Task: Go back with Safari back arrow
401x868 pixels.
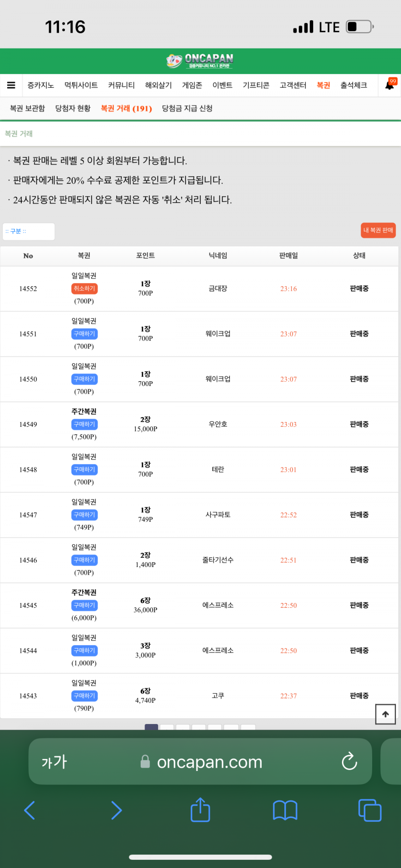Action: [30, 810]
